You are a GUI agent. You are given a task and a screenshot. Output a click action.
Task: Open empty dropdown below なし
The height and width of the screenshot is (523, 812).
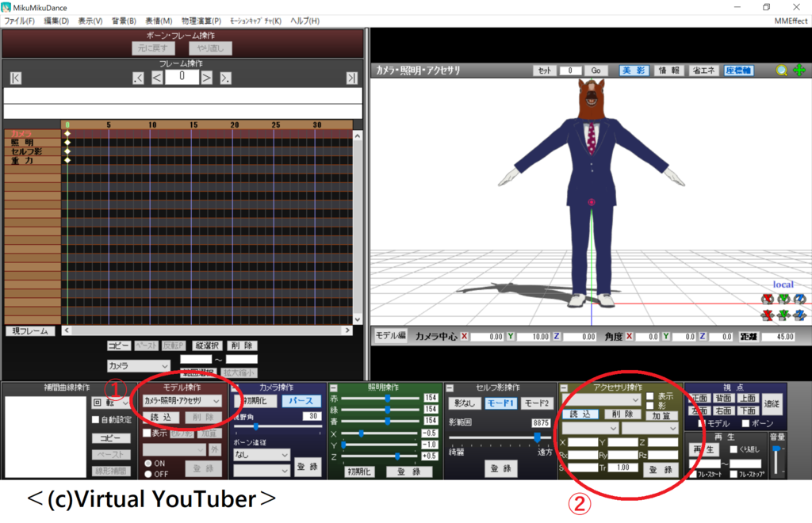click(x=262, y=470)
